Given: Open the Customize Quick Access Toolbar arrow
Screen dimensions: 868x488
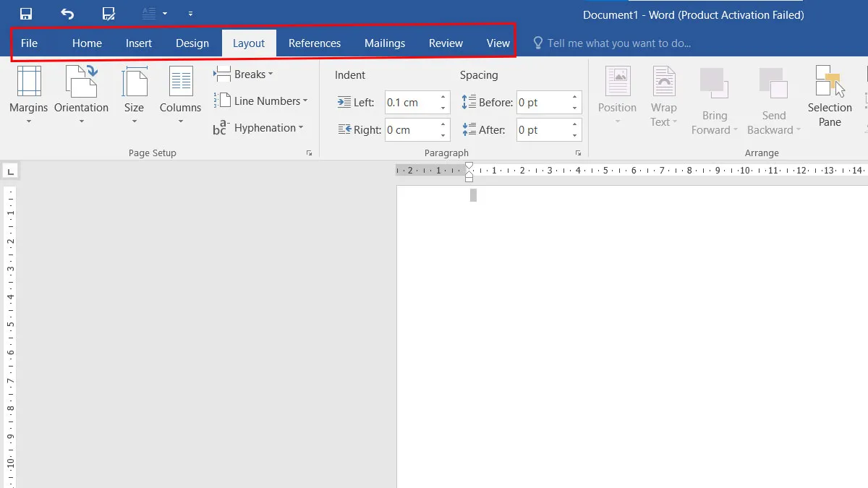Looking at the screenshot, I should point(190,14).
